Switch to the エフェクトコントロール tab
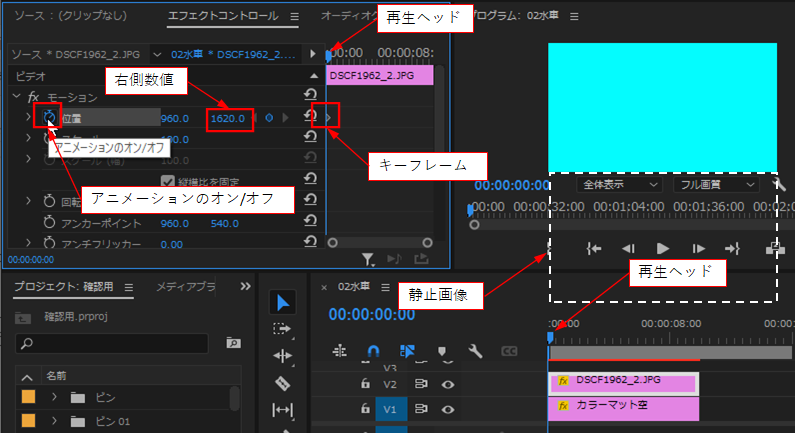Image resolution: width=795 pixels, height=433 pixels. pyautogui.click(x=223, y=16)
